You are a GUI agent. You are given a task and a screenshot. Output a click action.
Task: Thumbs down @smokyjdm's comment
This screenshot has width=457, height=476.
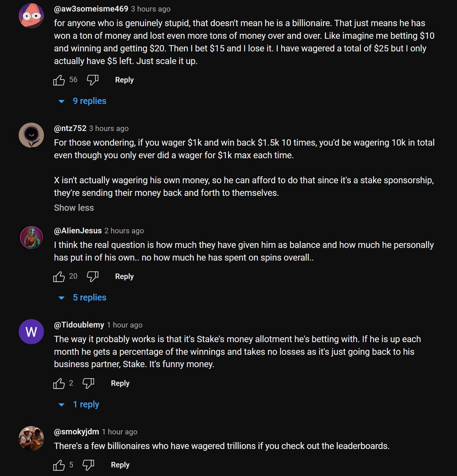[88, 465]
